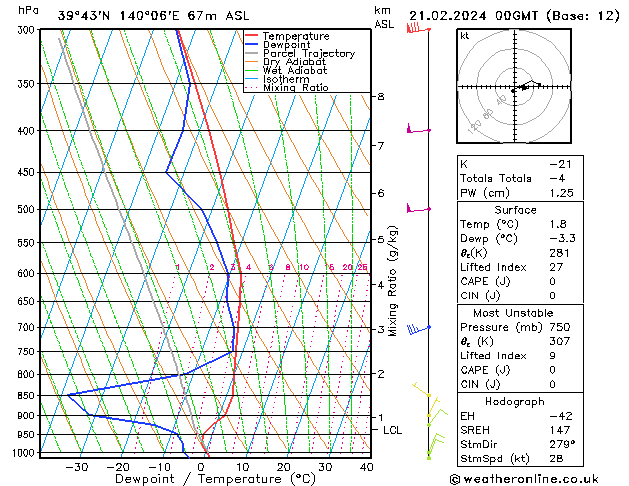Image resolution: width=629 pixels, height=486 pixels.
Task: Click the km ASL axis label
Action: (x=384, y=17)
